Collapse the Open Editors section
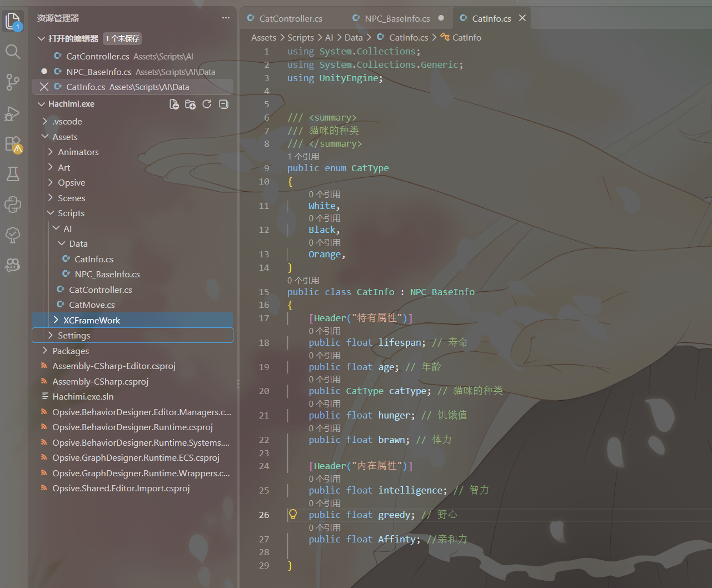Image resolution: width=712 pixels, height=588 pixels. coord(41,38)
